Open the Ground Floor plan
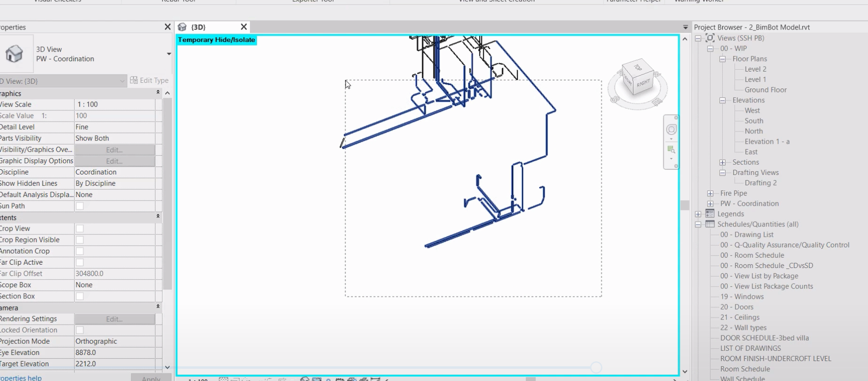Image resolution: width=868 pixels, height=381 pixels. pyautogui.click(x=766, y=90)
